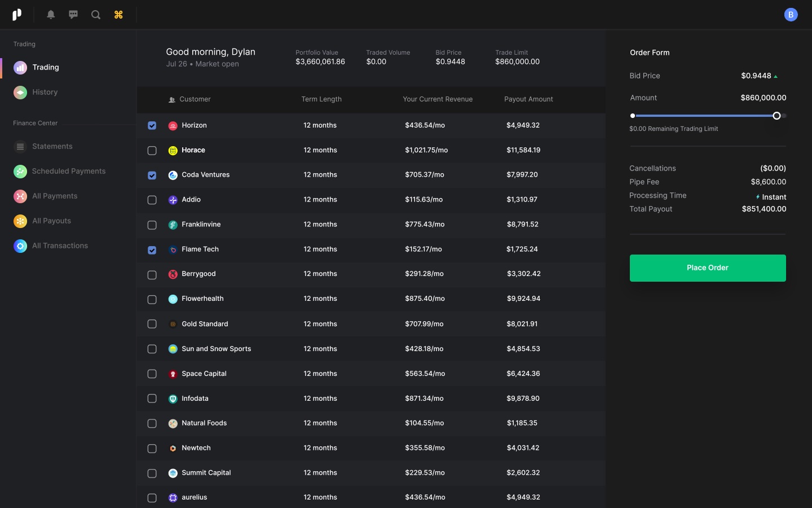Open the chat messages icon
The height and width of the screenshot is (508, 812).
point(73,15)
